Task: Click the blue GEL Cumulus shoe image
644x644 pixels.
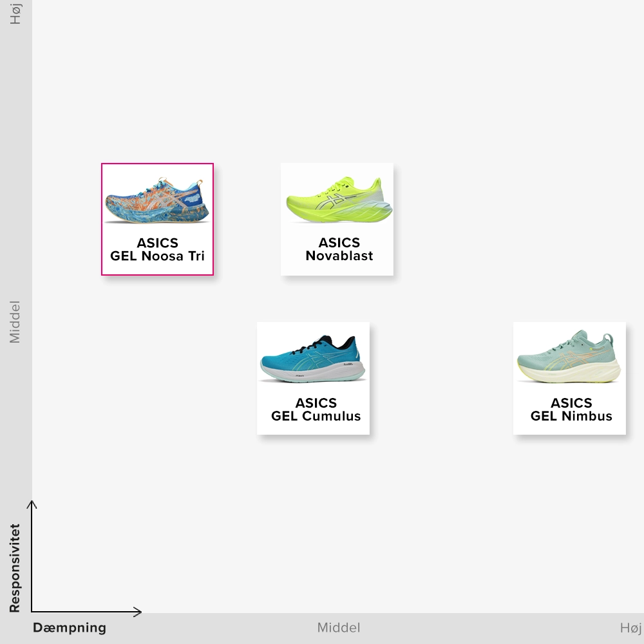Action: click(x=313, y=360)
